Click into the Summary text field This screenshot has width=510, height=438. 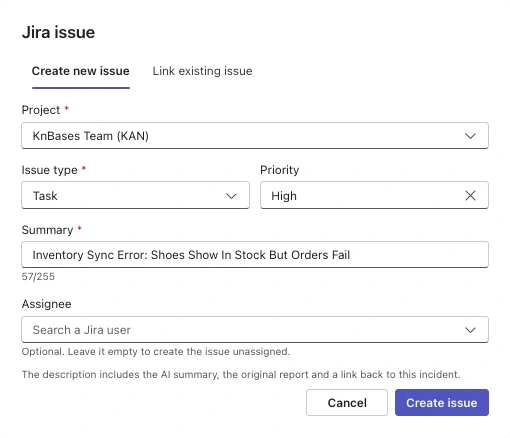[255, 255]
